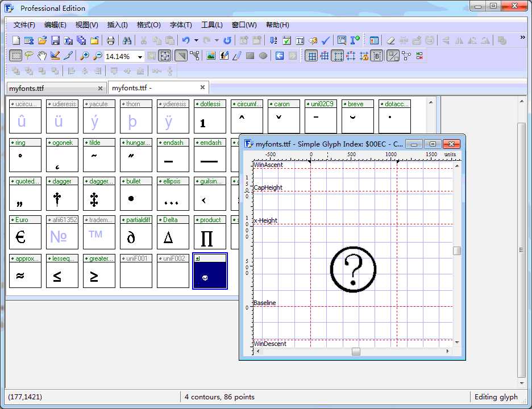Screen dimensions: 532x409
Task: Minimize the Simple Glyph editor window
Action: [x=414, y=144]
